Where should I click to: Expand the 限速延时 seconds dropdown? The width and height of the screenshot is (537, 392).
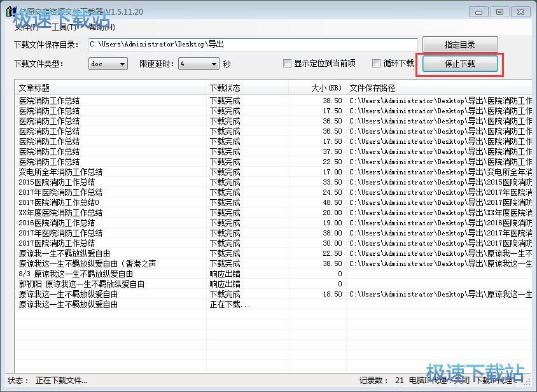coord(199,64)
